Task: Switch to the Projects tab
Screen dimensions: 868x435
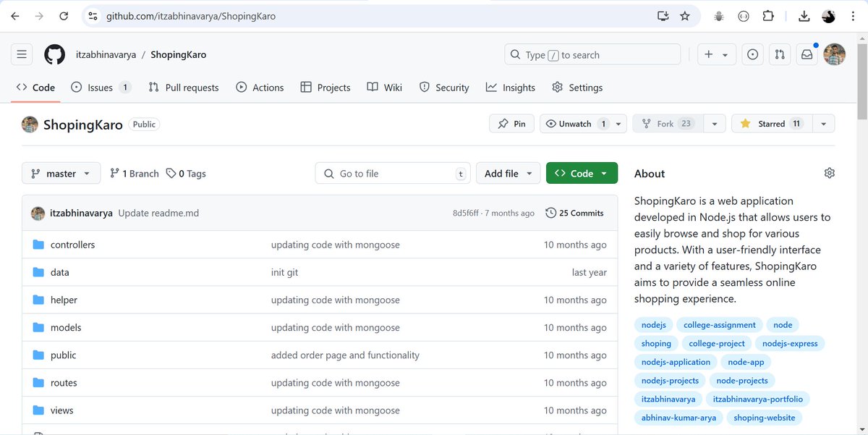Action: (x=325, y=88)
